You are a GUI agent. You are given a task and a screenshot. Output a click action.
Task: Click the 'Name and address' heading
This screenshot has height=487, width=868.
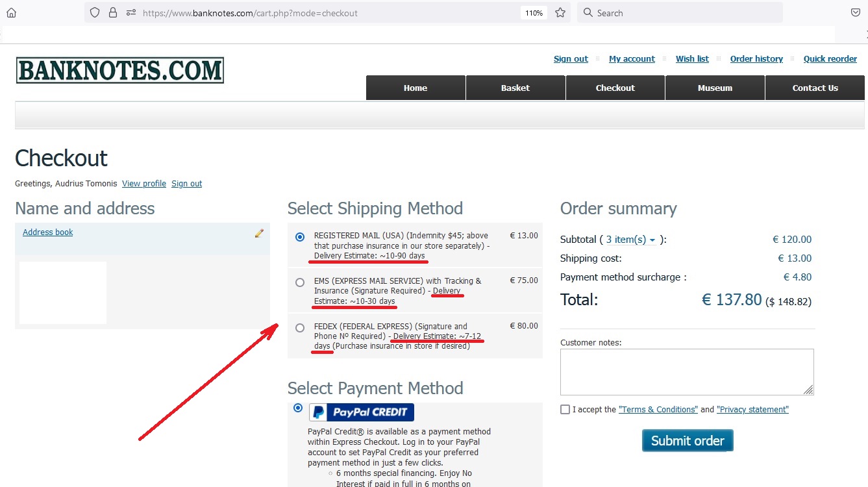85,208
